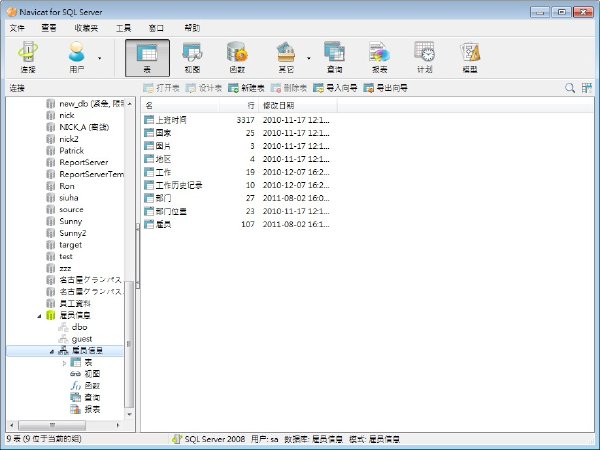
Task: Open dropdown arrow next to 用户 icon
Action: click(x=99, y=59)
